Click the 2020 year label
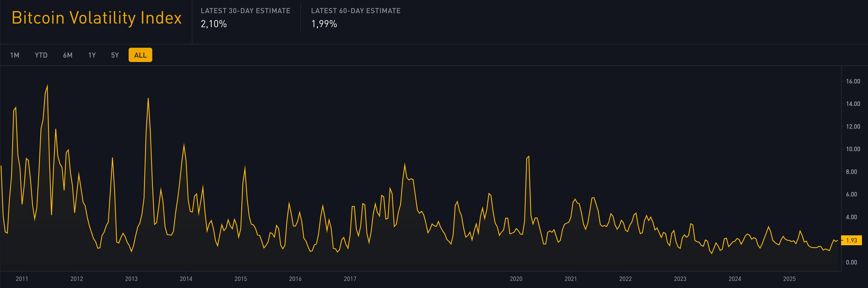 (516, 279)
